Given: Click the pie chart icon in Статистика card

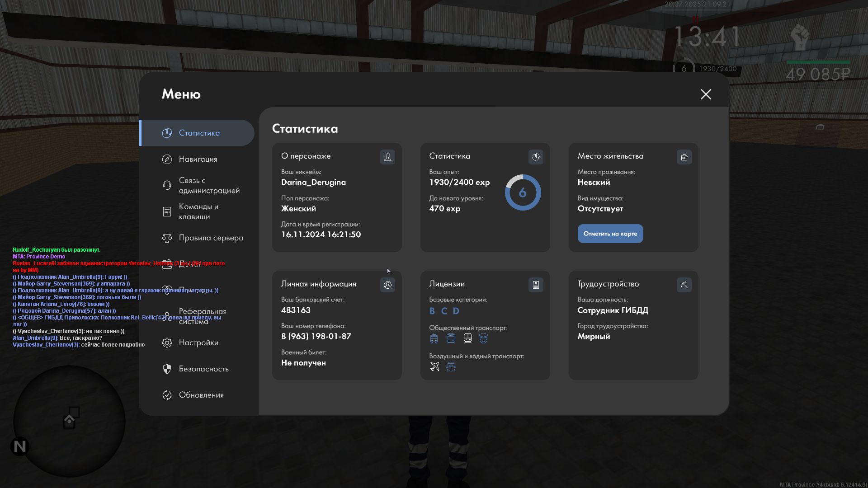Looking at the screenshot, I should (536, 157).
